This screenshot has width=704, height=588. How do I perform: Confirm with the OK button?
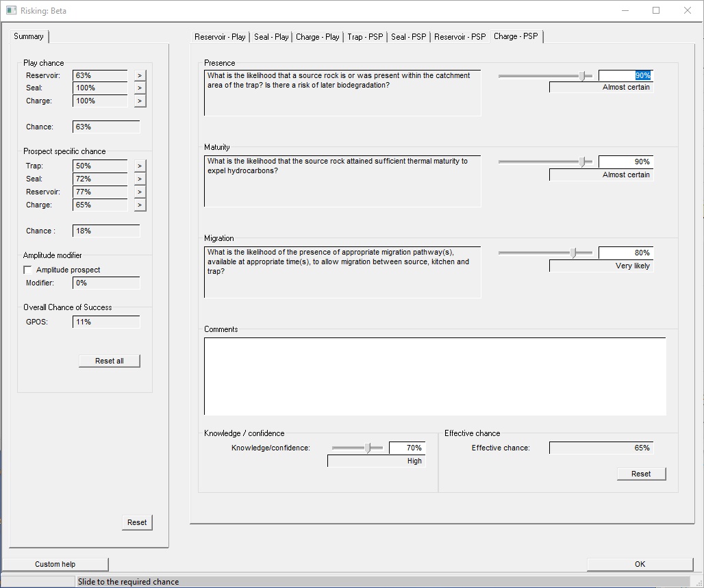640,564
